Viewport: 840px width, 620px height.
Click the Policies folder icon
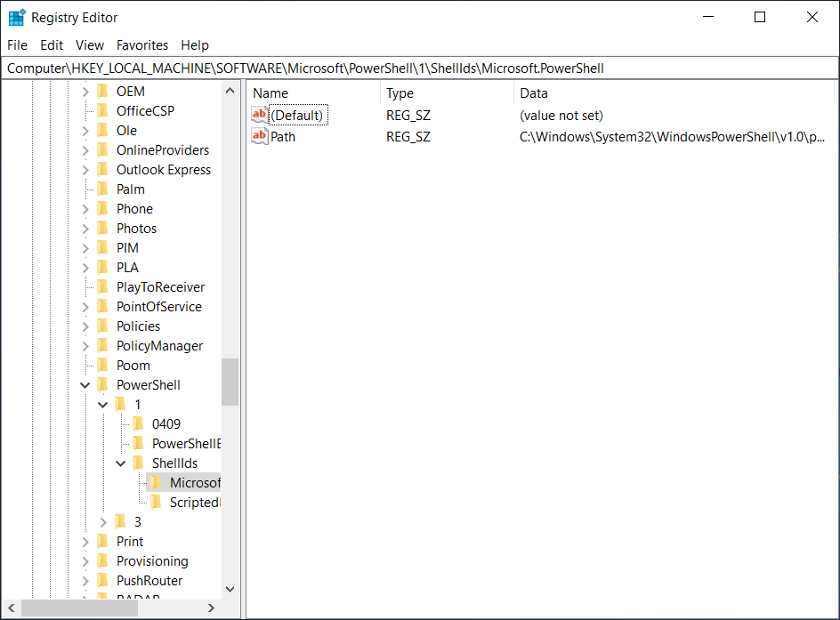[x=103, y=326]
